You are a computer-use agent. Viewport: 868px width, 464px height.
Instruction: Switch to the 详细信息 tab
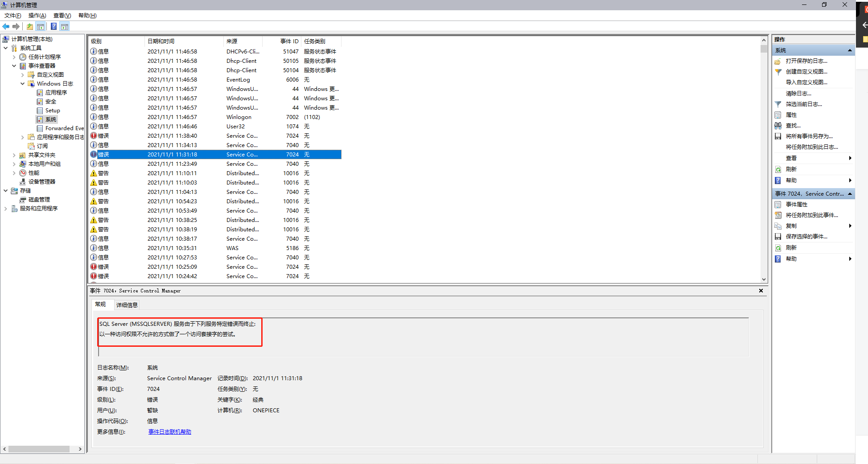tap(127, 304)
